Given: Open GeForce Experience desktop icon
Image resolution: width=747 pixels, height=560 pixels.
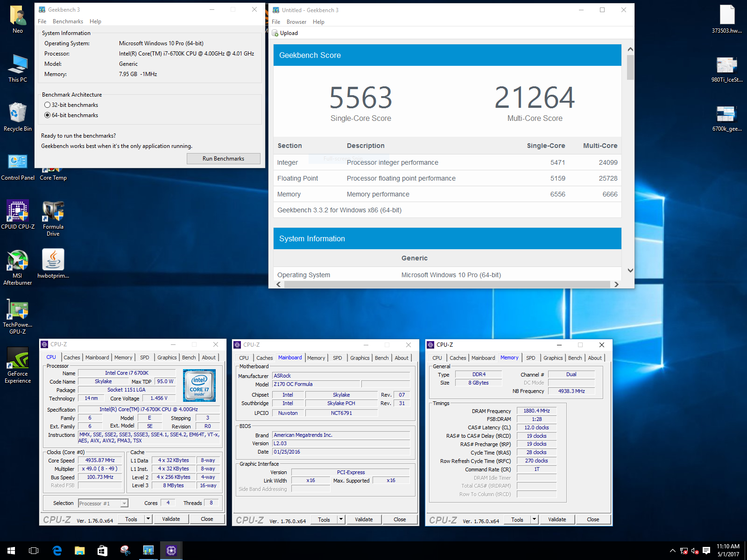Looking at the screenshot, I should click(18, 365).
